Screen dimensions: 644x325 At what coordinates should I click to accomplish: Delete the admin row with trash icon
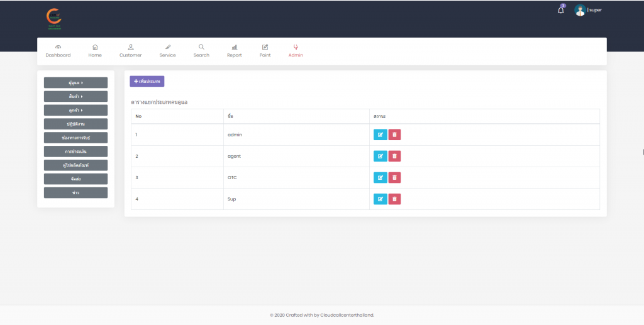click(394, 135)
